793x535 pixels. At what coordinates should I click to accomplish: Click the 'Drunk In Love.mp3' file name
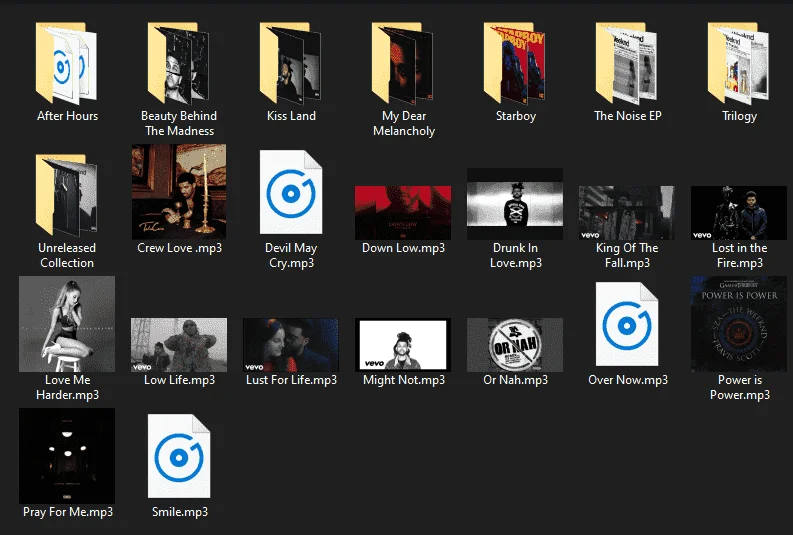point(516,255)
